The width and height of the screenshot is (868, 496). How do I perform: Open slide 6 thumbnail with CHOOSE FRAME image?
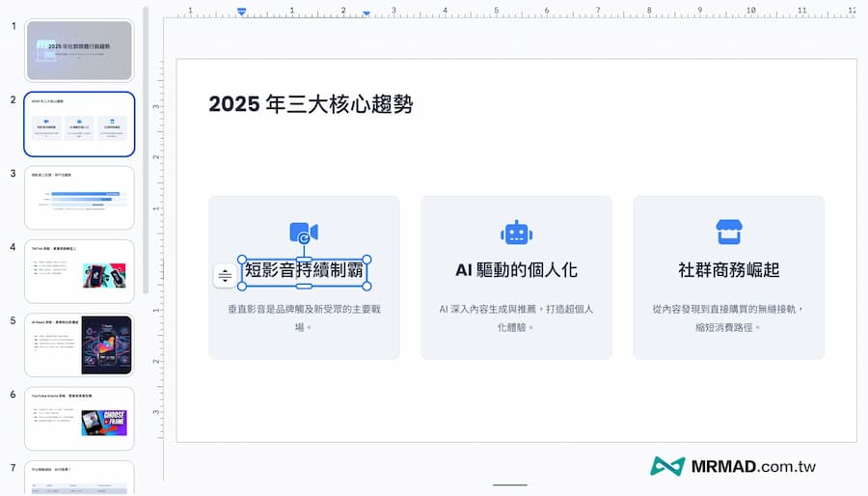(79, 419)
